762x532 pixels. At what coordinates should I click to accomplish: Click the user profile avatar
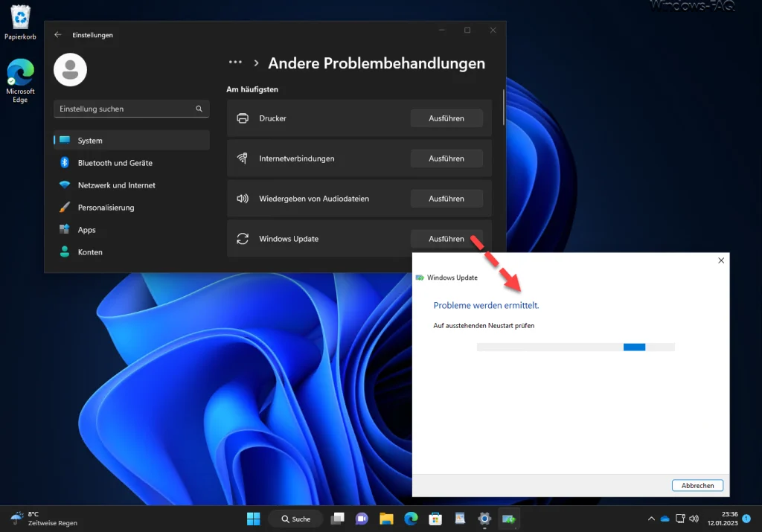point(71,69)
